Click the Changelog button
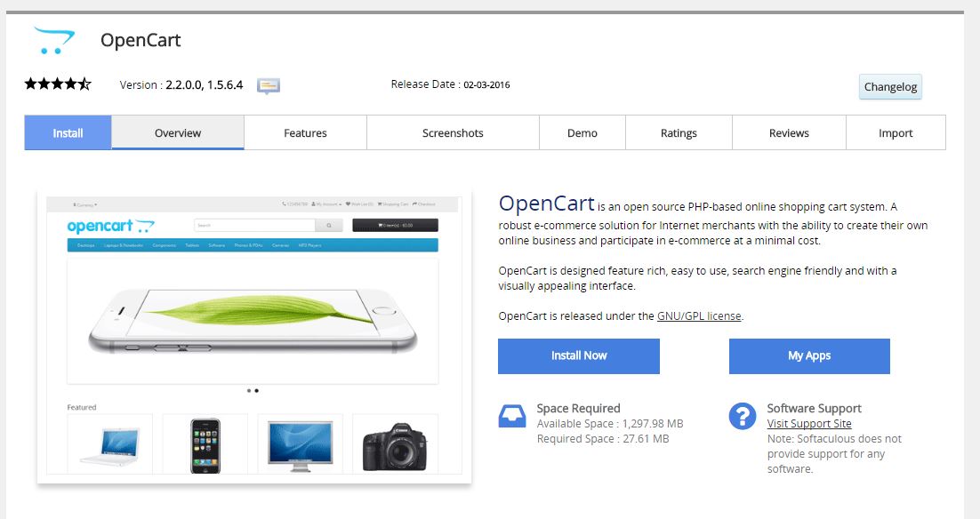The image size is (980, 519). point(890,87)
